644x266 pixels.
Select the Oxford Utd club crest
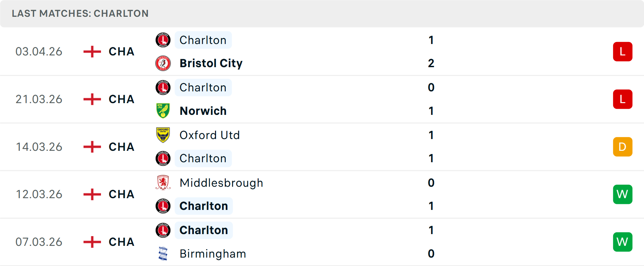pyautogui.click(x=163, y=135)
